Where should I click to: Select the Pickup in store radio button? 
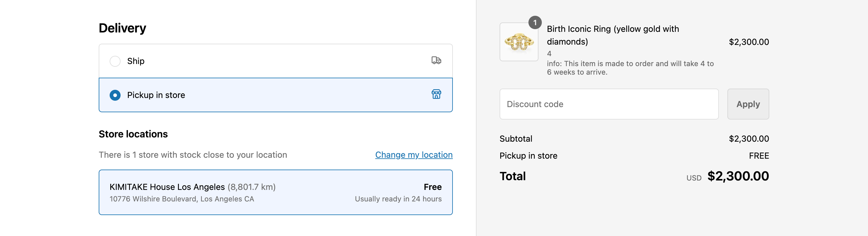(x=115, y=95)
